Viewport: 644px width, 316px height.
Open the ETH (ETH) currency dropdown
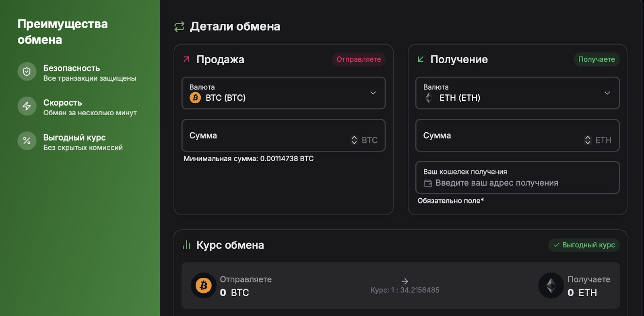517,93
